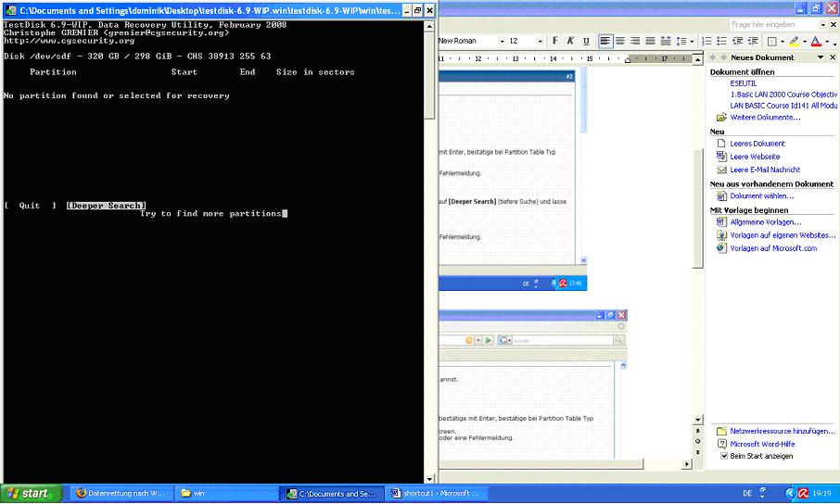This screenshot has height=504, width=840.
Task: Open 'LAN BASIC Course Id141' document
Action: click(x=783, y=106)
